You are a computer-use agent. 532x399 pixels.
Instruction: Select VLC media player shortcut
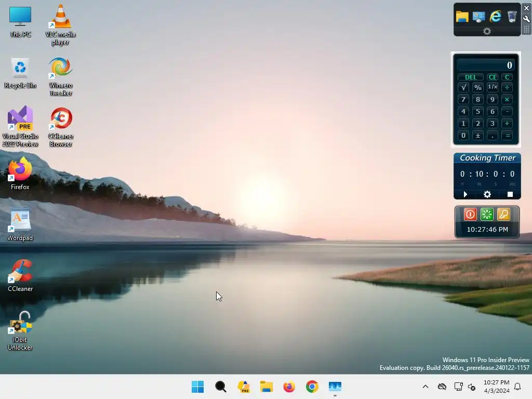[x=60, y=25]
